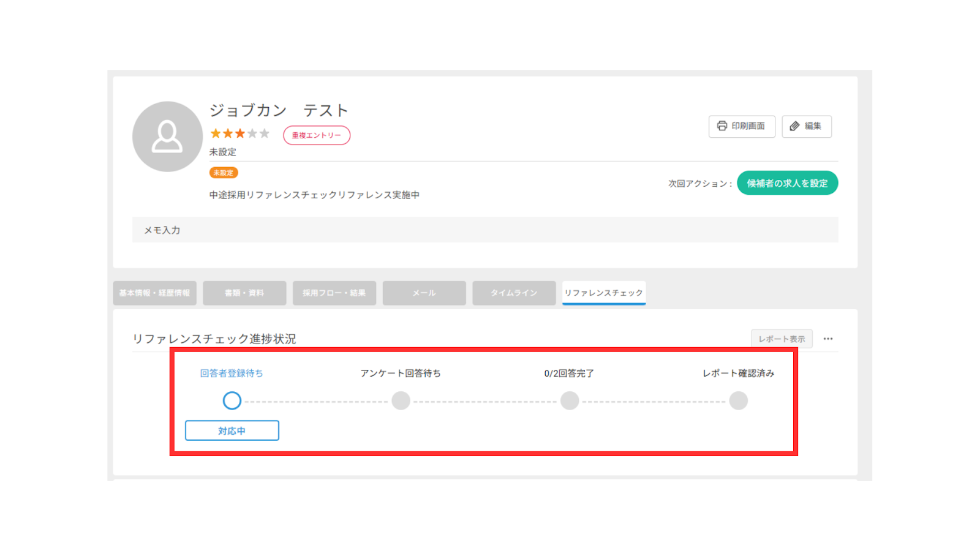Click inside the メモ入力 field
Viewport: 980px width, 551px height.
tap(484, 230)
